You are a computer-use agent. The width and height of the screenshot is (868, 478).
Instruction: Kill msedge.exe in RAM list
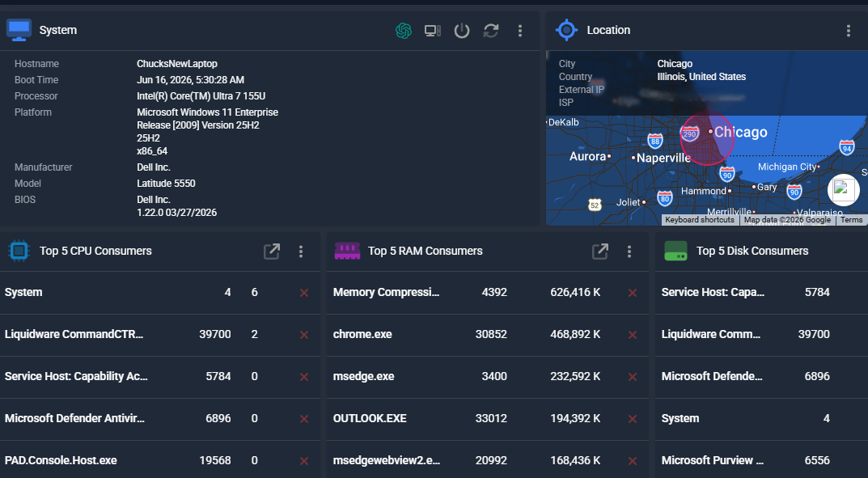pos(632,377)
